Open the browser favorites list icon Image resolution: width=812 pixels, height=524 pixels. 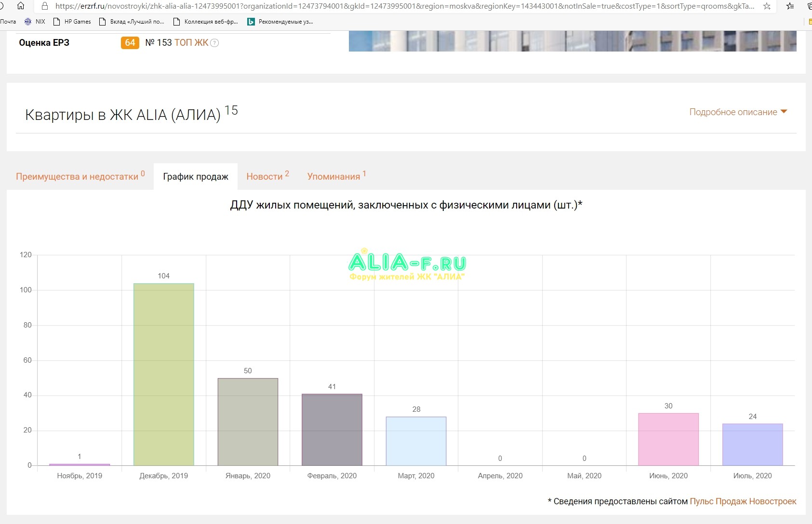coord(790,6)
